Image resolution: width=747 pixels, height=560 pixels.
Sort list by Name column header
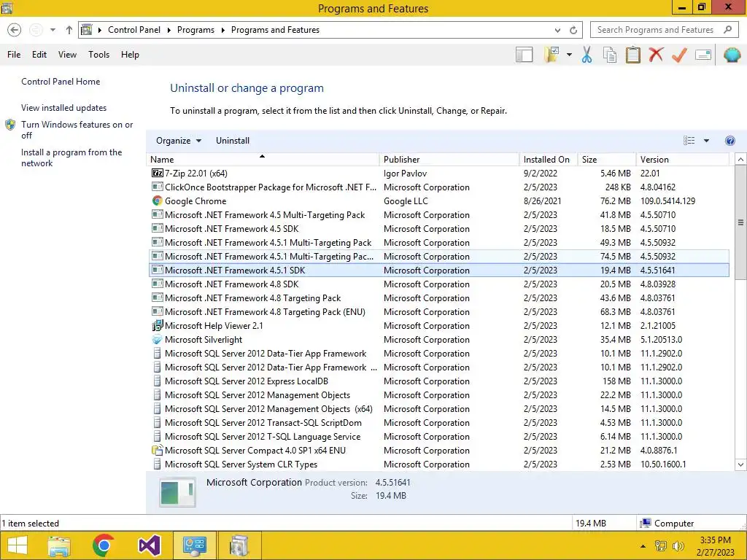click(263, 160)
